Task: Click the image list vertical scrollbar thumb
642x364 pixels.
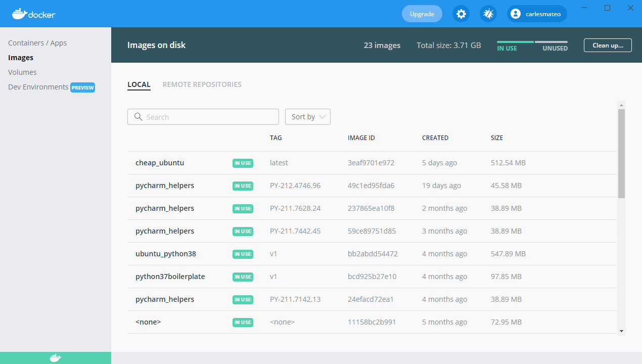Action: click(x=622, y=153)
